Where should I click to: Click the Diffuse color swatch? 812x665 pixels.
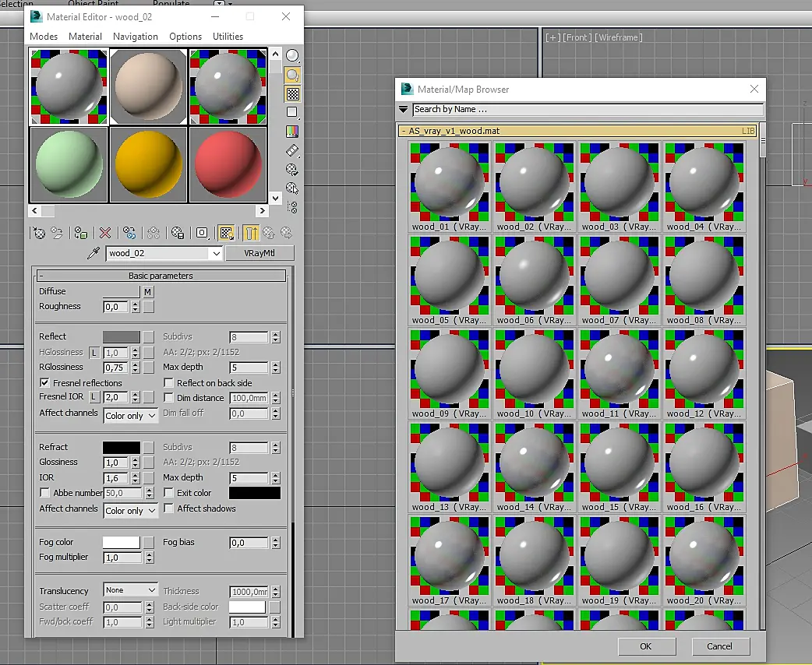pos(122,292)
